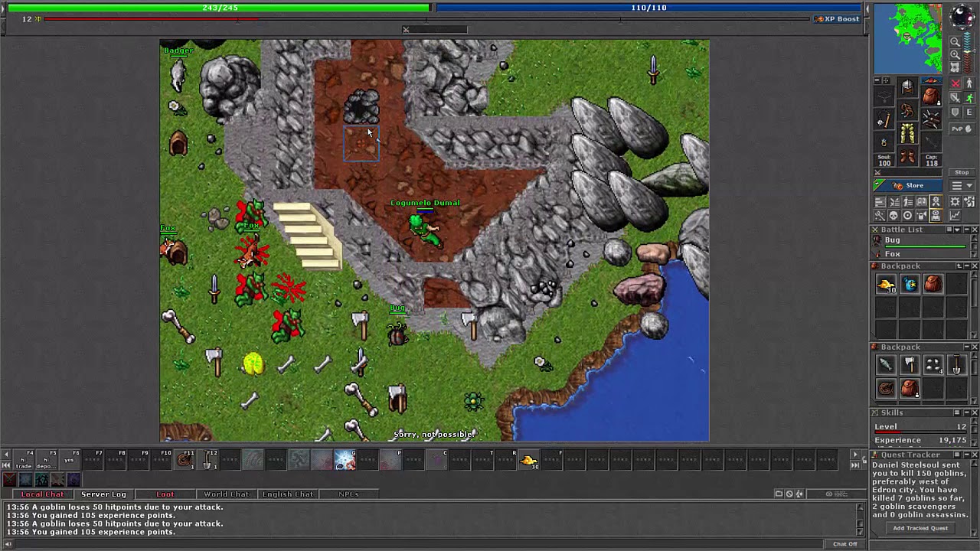Minimize the Quest Tracker panel
980x551 pixels.
[x=966, y=455]
